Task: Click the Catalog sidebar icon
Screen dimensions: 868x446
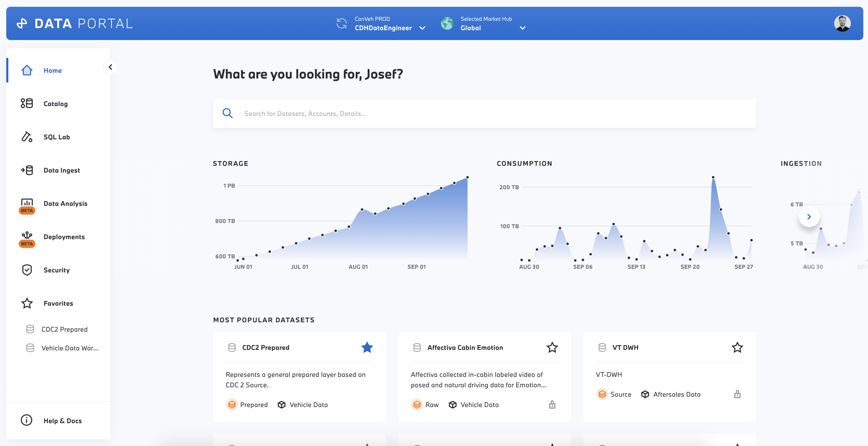Action: [x=26, y=103]
